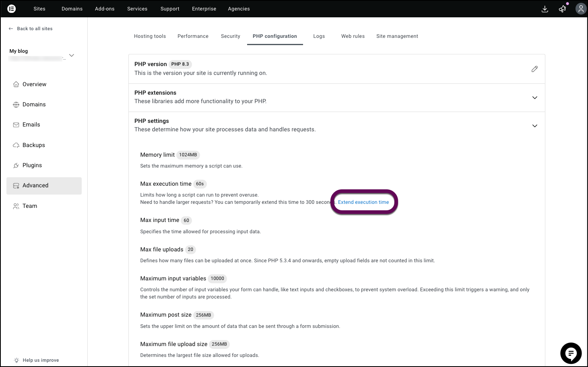Screen dimensions: 588x367
Task: Click the Emails envelope icon
Action: (x=16, y=124)
